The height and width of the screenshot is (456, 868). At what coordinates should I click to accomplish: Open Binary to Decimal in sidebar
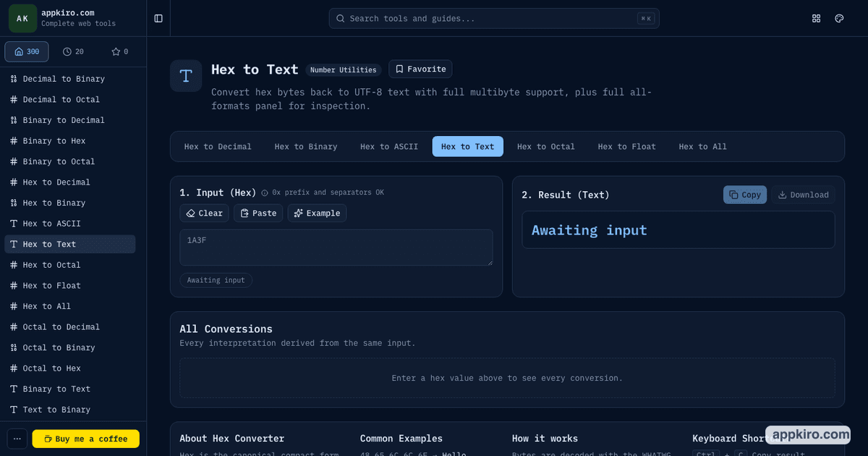tap(70, 120)
